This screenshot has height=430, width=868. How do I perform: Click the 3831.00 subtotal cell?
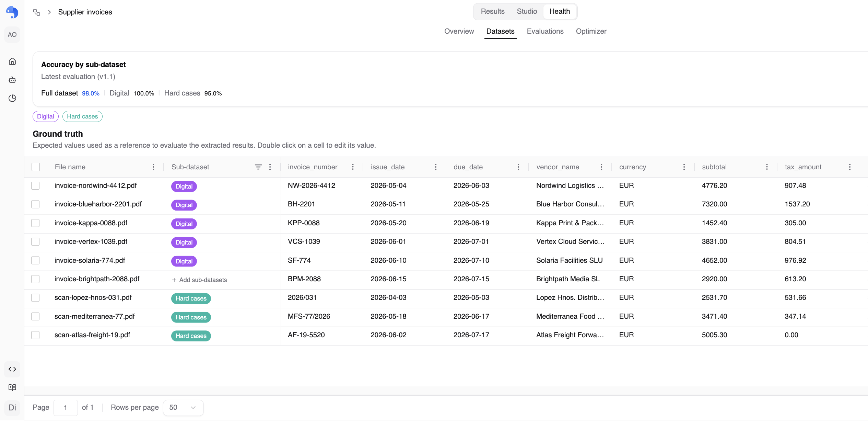[714, 242]
